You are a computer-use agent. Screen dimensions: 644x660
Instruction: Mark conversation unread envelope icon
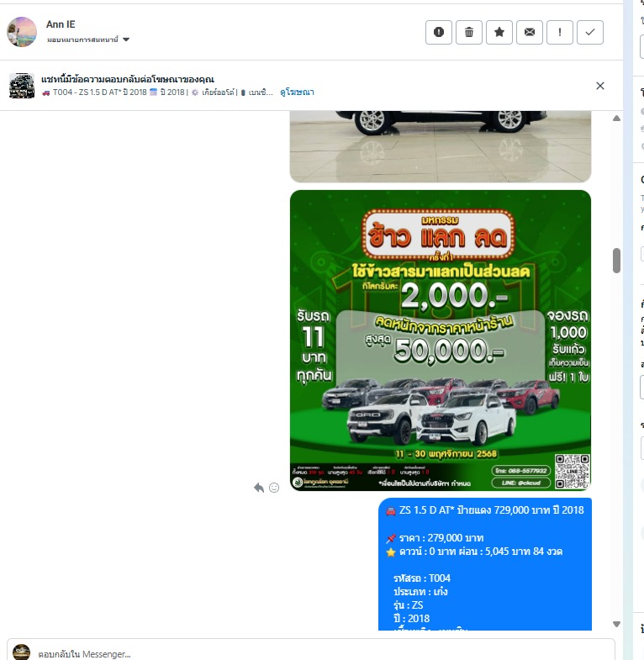(530, 32)
